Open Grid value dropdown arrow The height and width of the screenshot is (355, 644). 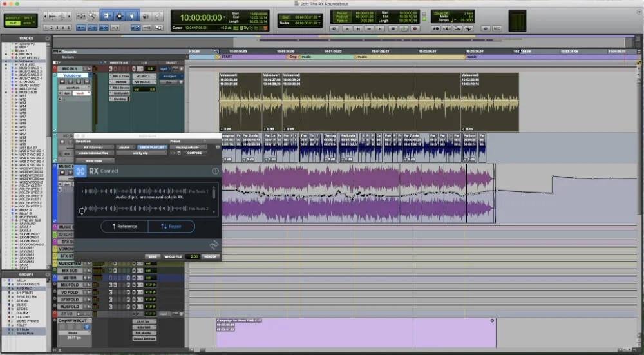[319, 17]
